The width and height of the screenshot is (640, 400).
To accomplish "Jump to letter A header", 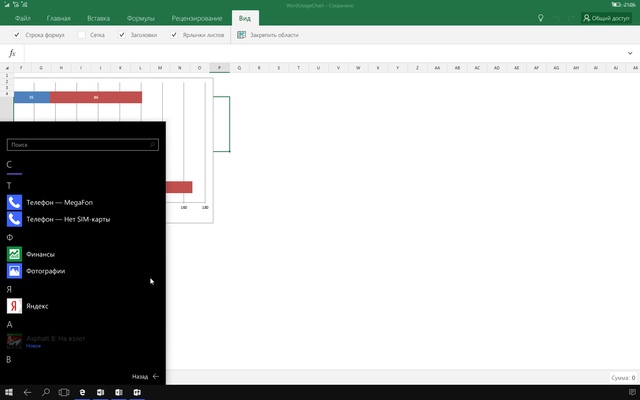I will 9,324.
